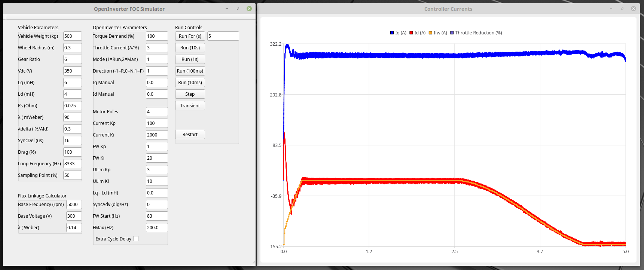Click the blue Iq (A) legend swatch
Screen dimensions: 644x270
(392, 33)
